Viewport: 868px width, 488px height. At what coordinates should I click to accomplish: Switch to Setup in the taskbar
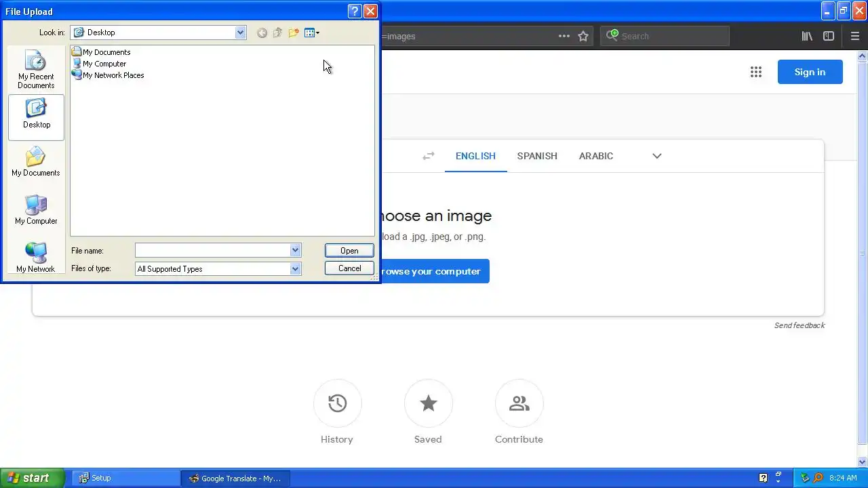tap(125, 478)
